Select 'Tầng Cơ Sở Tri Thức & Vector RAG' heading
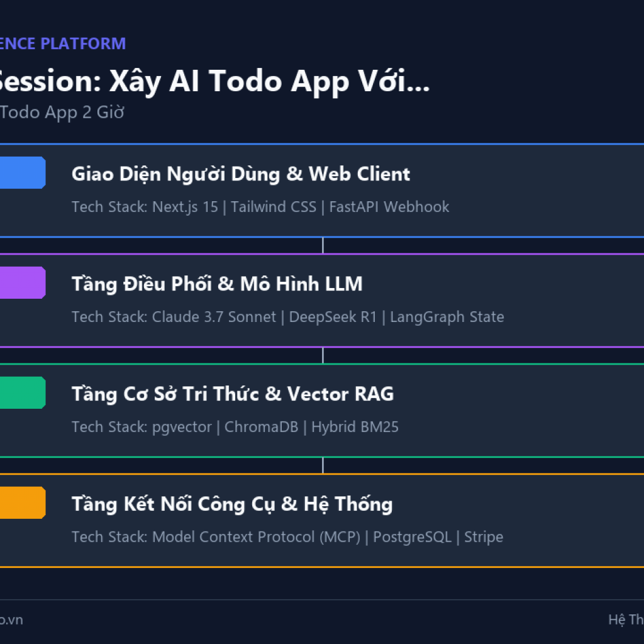 (x=233, y=394)
